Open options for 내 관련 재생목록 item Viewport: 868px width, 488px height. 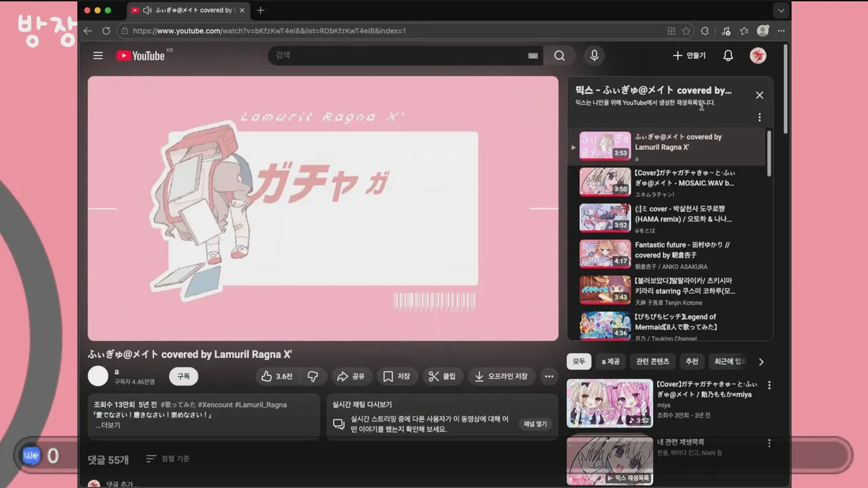pos(769,443)
